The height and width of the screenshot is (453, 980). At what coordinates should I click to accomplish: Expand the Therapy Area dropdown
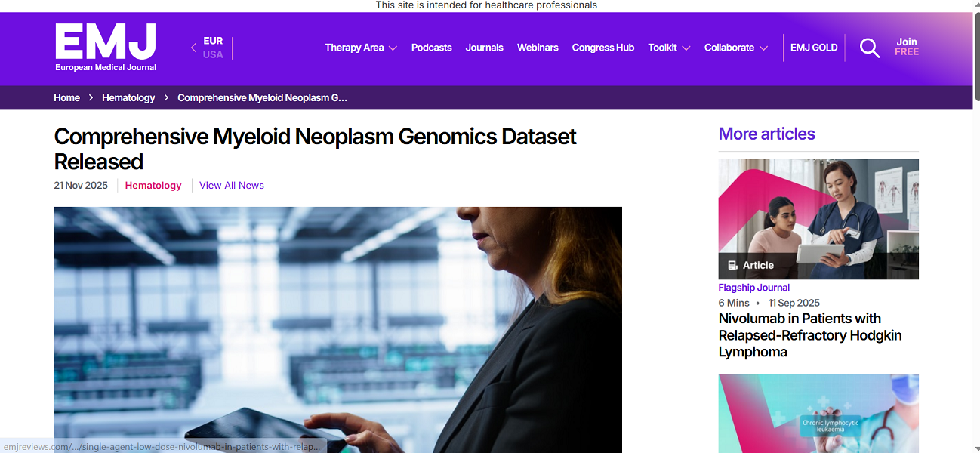pos(360,48)
